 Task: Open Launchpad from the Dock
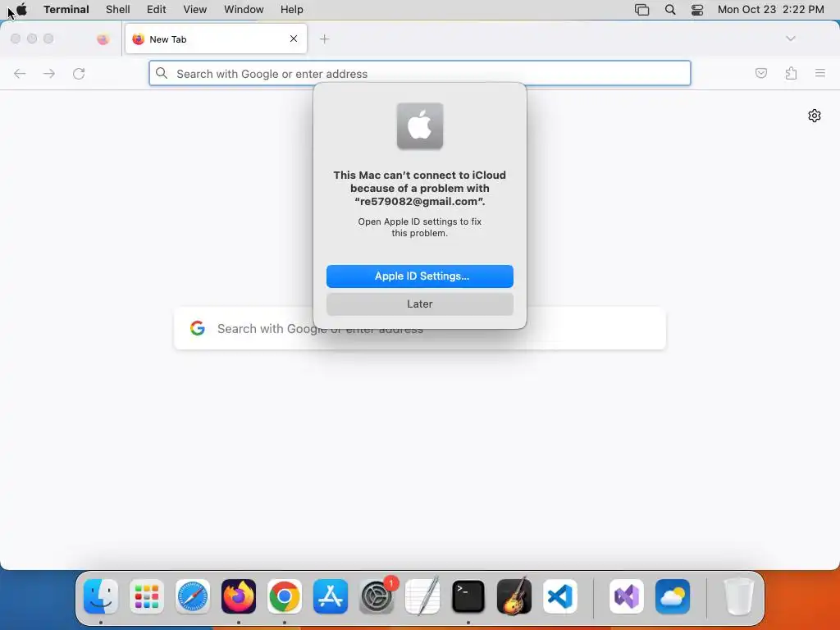tap(147, 596)
